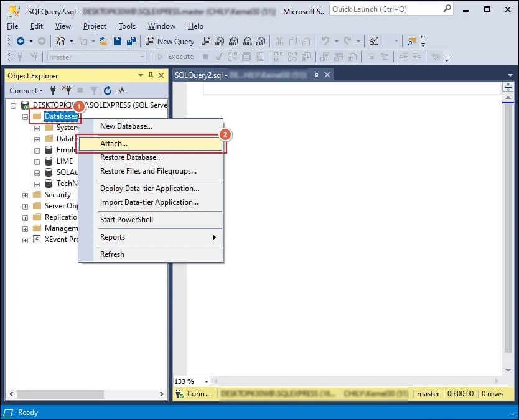The height and width of the screenshot is (420, 519).
Task: Click the "0 rows" status bar entry
Action: 492,394
